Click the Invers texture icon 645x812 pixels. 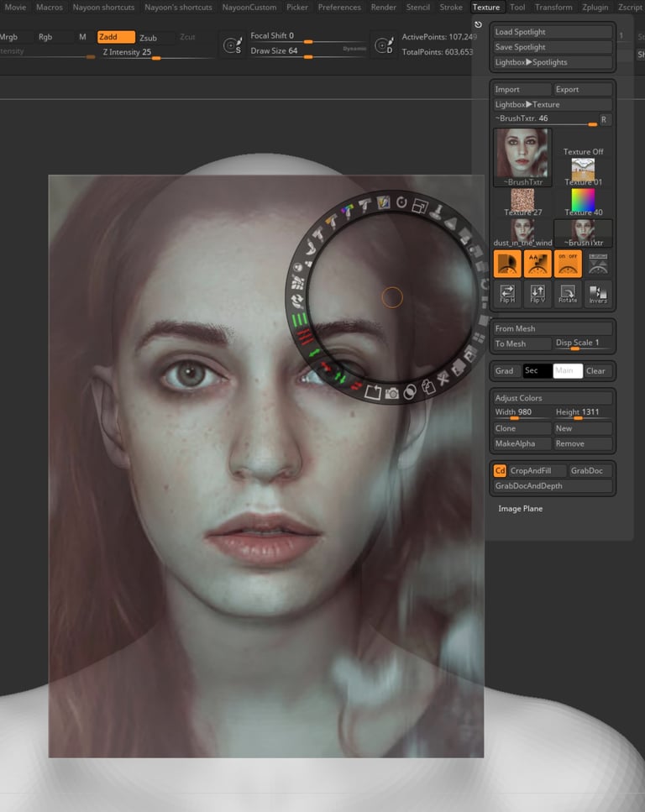(598, 294)
